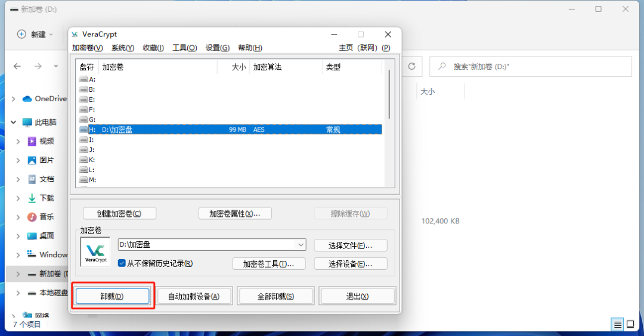This screenshot has width=644, height=336.
Task: Click 自动加载设备(A) button
Action: point(194,296)
